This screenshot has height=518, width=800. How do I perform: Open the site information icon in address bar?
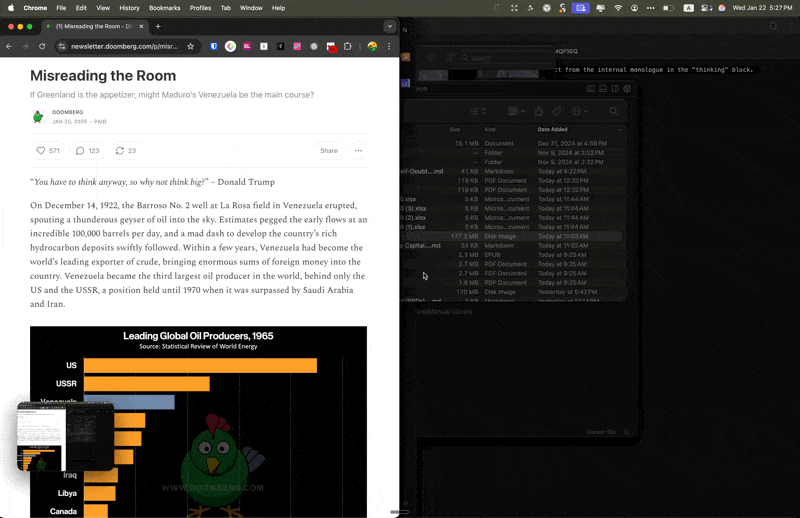point(62,46)
